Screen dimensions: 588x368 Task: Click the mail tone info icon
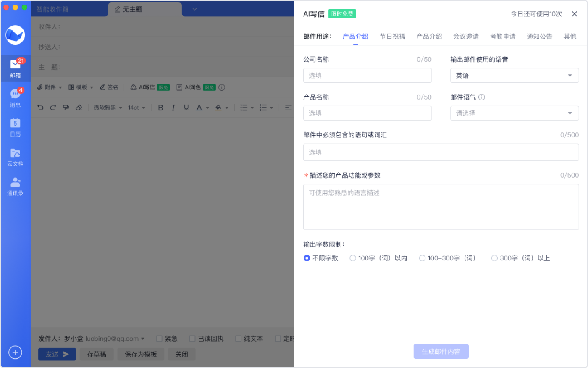(482, 97)
